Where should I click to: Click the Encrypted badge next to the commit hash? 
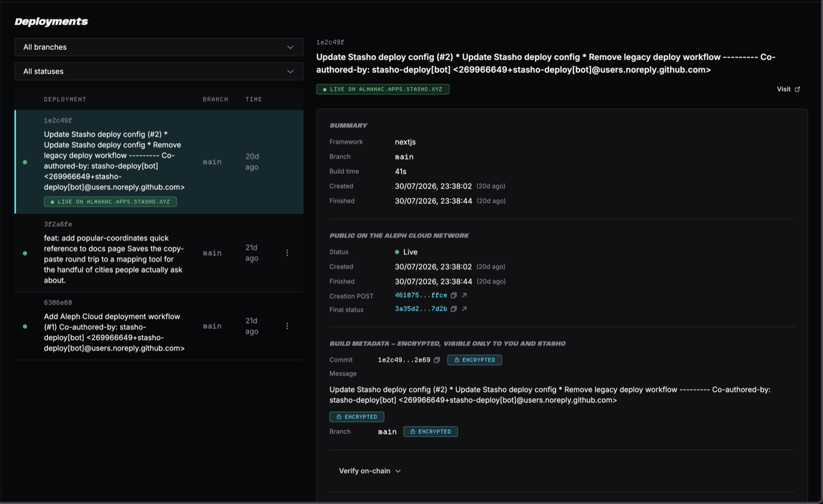[x=474, y=360]
